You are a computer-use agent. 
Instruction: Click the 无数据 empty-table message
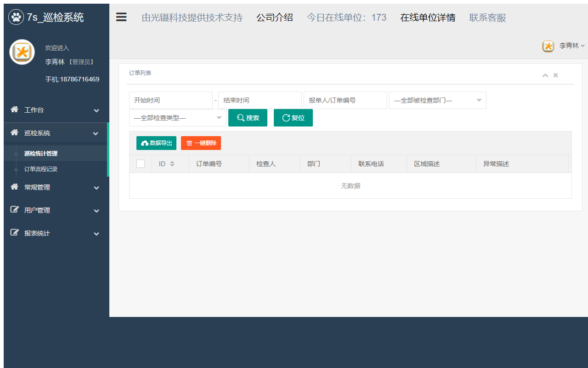351,186
